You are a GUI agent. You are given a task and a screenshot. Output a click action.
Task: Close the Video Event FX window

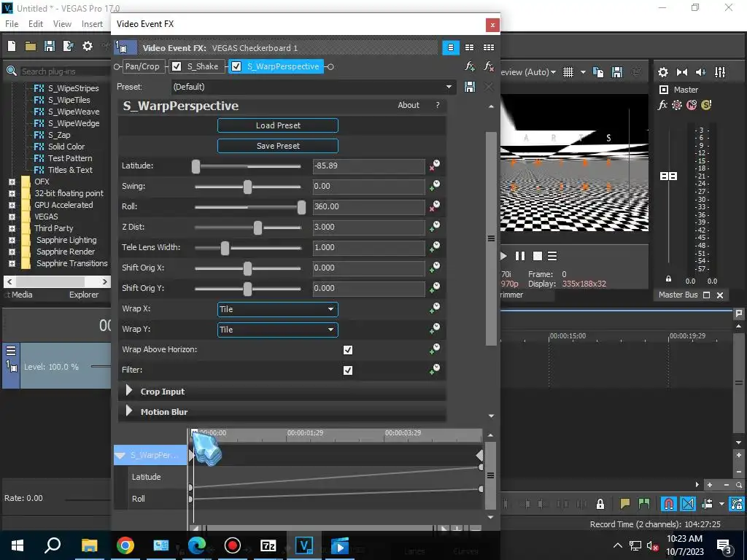492,25
